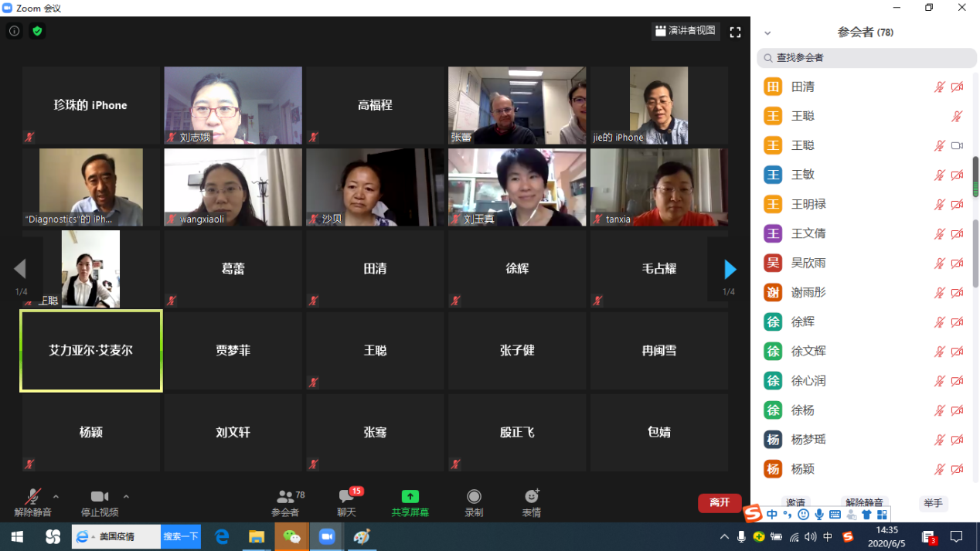The image size is (980, 551).
Task: Click the meeting information icon
Action: (x=14, y=32)
